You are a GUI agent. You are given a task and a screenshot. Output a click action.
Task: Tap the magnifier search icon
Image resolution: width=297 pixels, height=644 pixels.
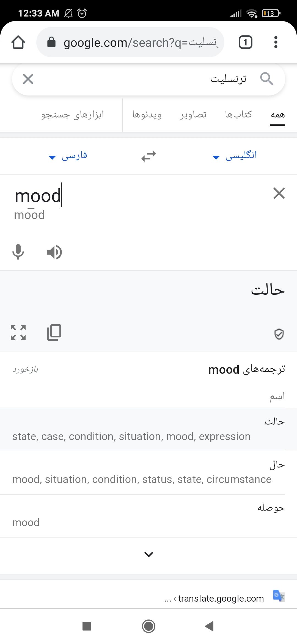pos(266,79)
